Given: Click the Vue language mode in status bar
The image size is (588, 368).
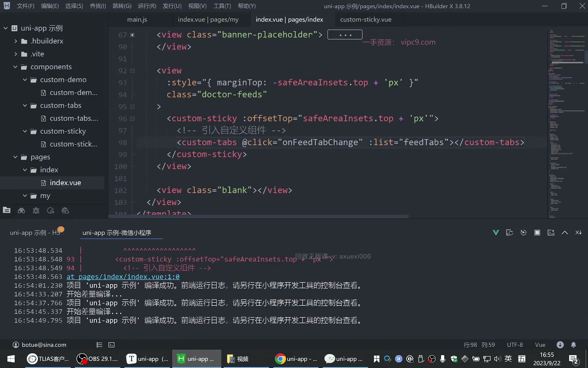Looking at the screenshot, I should [x=540, y=345].
